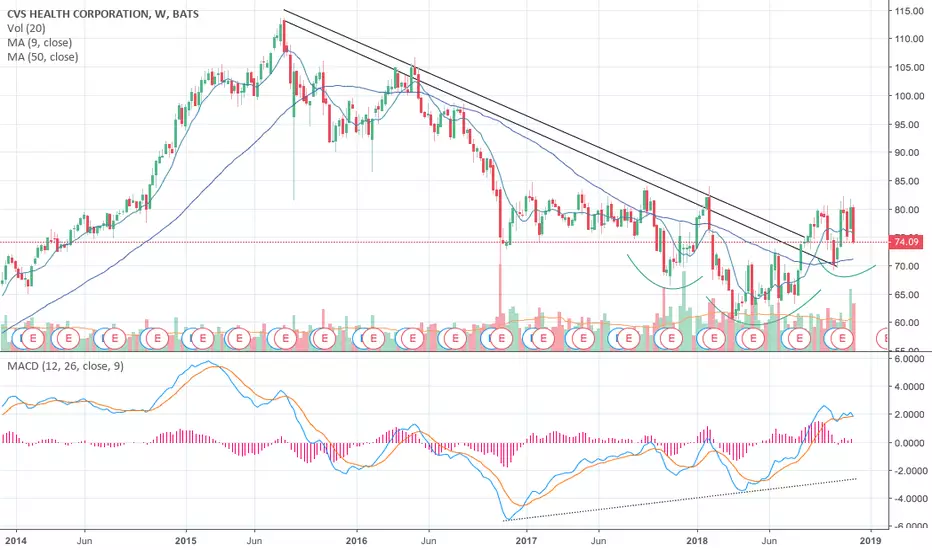Select the MA (50, close) indicator legend

coord(42,56)
